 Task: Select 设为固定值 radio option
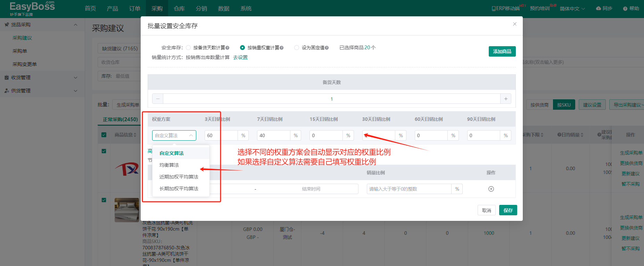tap(297, 48)
